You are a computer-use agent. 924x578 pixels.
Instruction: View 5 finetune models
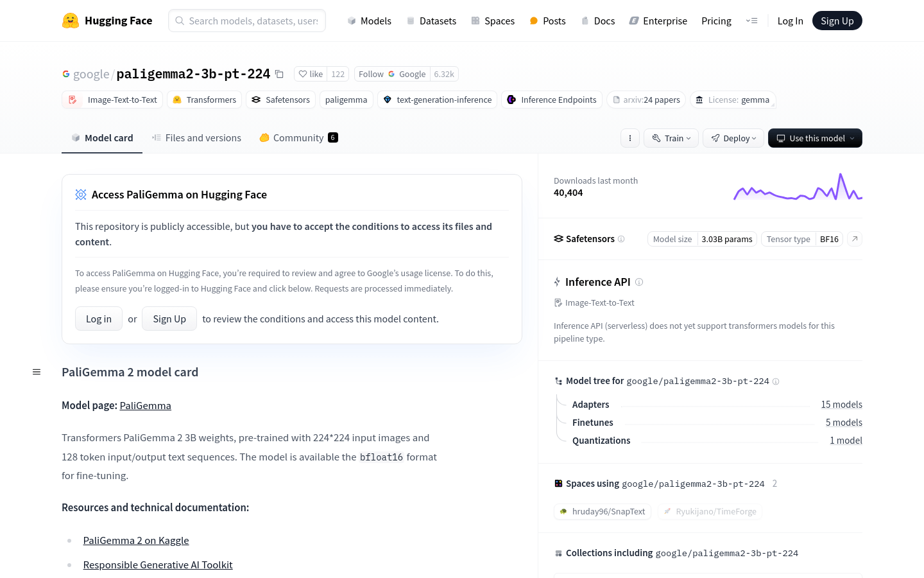(x=844, y=422)
